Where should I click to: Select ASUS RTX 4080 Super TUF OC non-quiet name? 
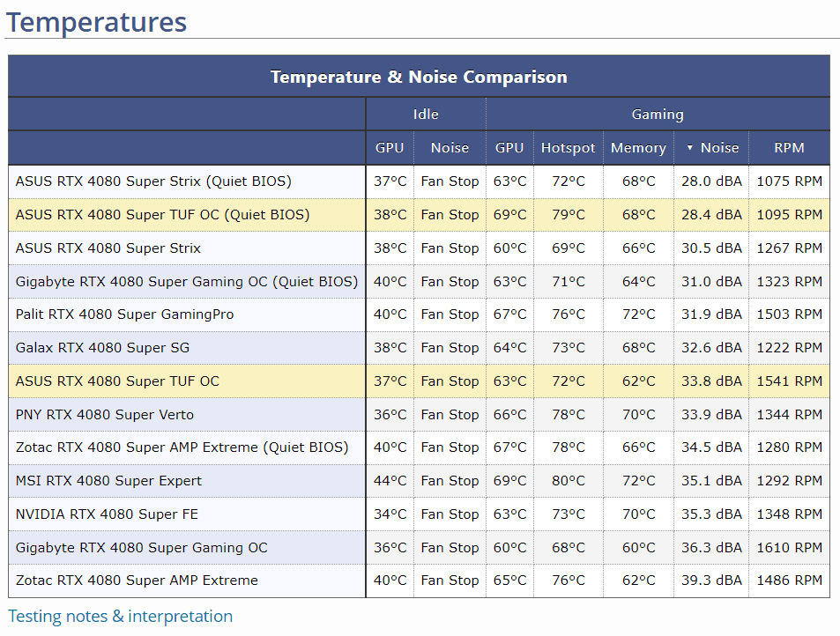coord(117,381)
